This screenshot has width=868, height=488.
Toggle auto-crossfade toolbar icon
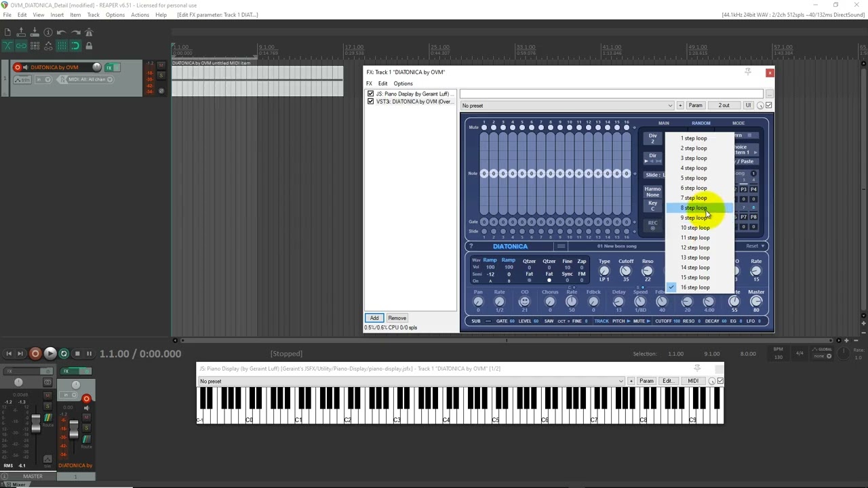(x=7, y=45)
